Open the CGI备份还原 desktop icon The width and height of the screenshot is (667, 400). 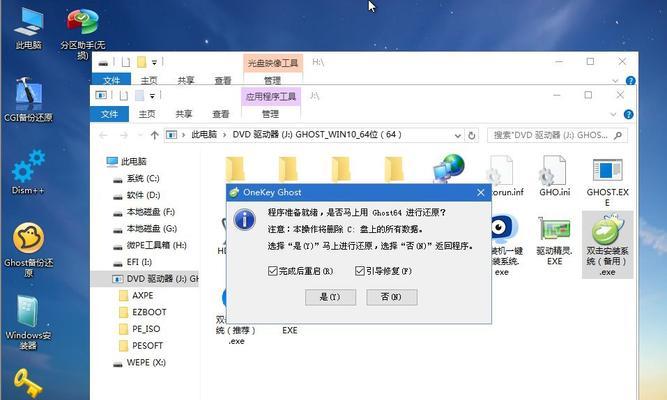29,99
